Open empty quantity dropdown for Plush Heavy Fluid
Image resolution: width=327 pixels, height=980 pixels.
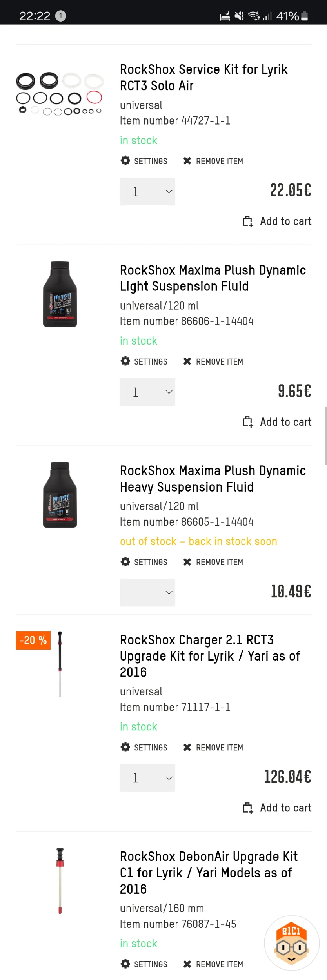pos(147,592)
